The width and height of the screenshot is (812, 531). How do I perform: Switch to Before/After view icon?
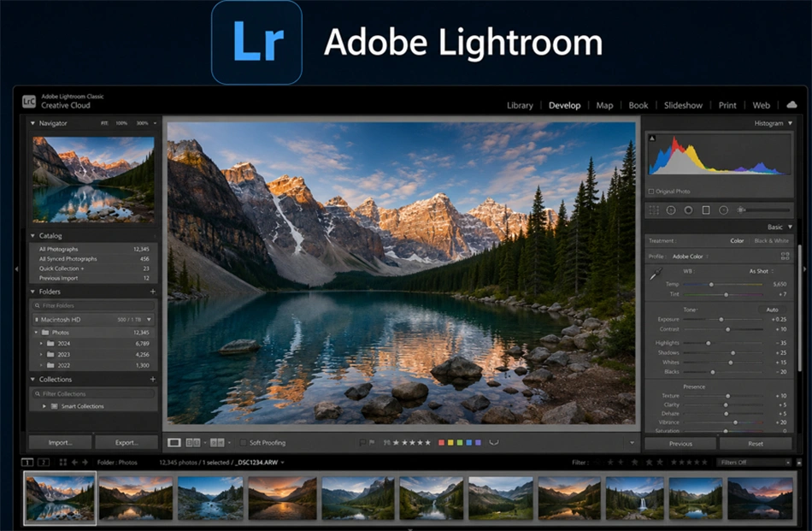pyautogui.click(x=217, y=442)
